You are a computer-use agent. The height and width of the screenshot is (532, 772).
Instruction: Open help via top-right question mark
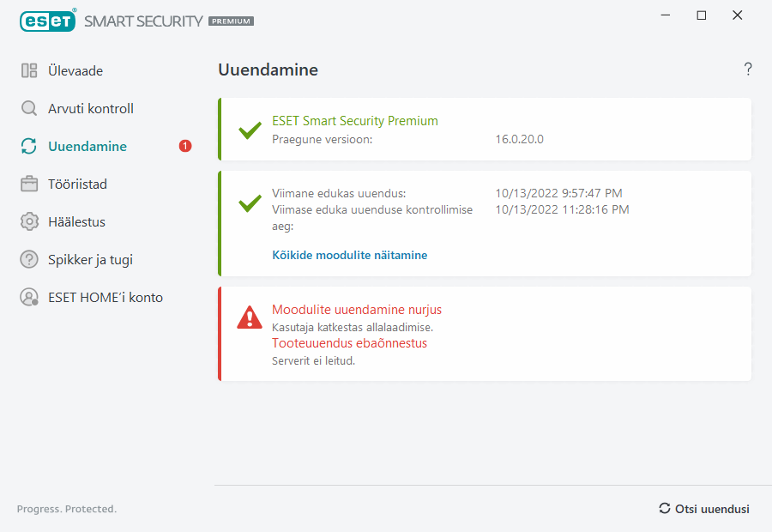748,70
